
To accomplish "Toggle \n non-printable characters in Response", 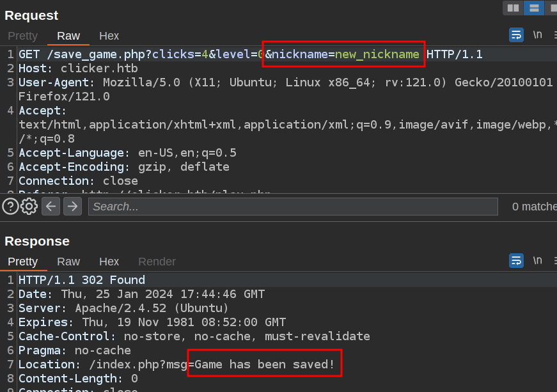I will (538, 260).
